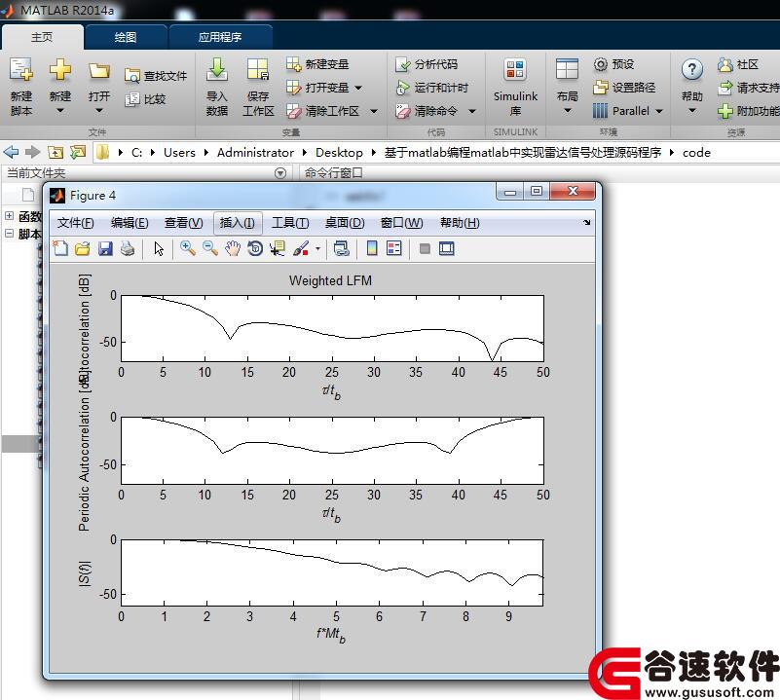This screenshot has width=780, height=700.
Task: Insert a colorbar via Figure 4 toolbar
Action: click(x=372, y=248)
